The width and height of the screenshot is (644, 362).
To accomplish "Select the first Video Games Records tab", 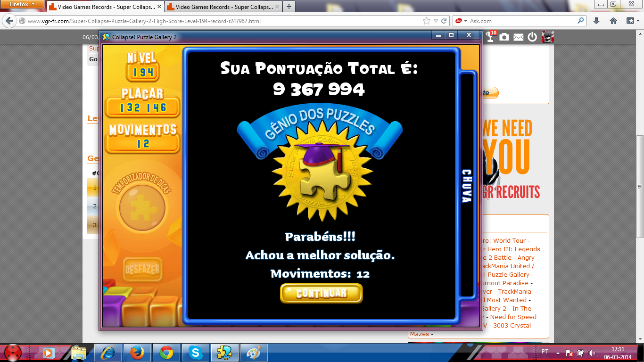I will (x=104, y=7).
